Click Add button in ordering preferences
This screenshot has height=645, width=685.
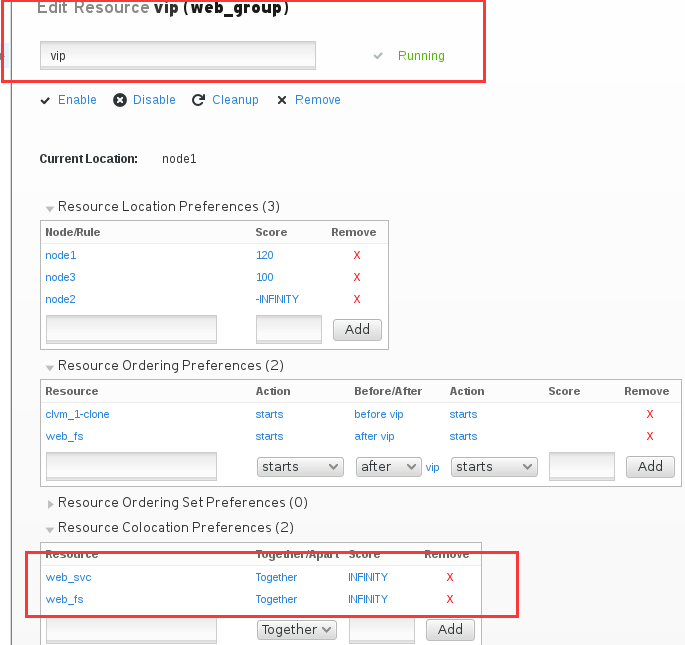tap(650, 467)
